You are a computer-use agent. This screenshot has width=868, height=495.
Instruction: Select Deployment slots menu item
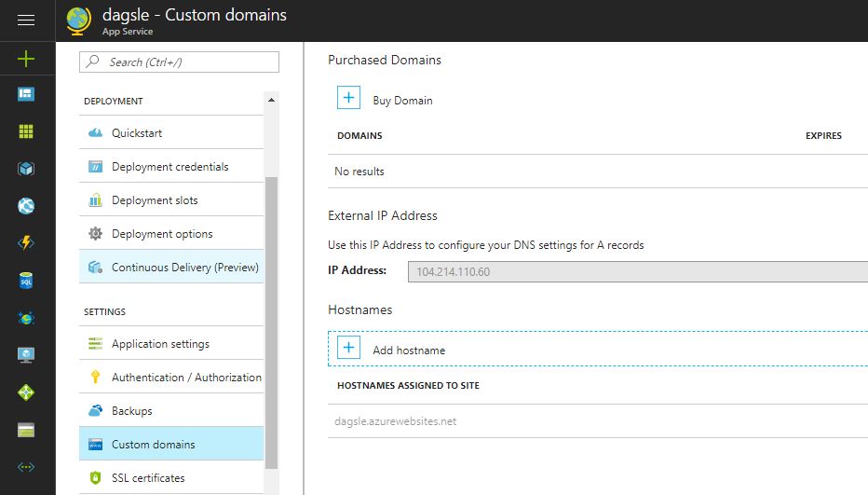pos(155,200)
